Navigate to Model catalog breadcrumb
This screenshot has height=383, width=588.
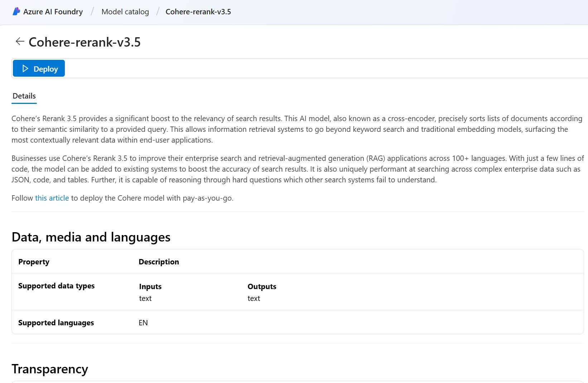pos(125,11)
